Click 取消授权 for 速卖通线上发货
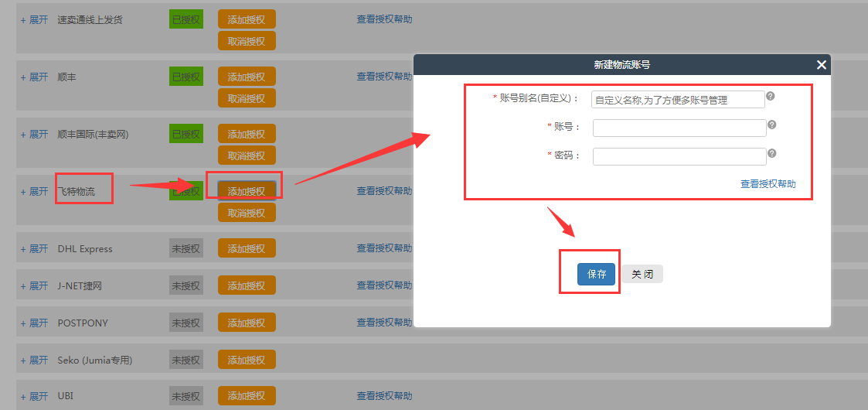This screenshot has width=868, height=410. point(247,41)
